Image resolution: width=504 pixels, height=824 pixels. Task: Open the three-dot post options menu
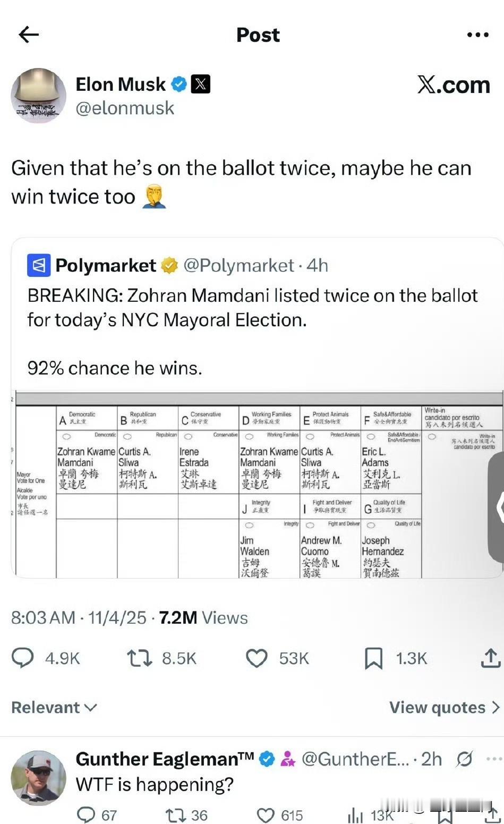pyautogui.click(x=477, y=35)
